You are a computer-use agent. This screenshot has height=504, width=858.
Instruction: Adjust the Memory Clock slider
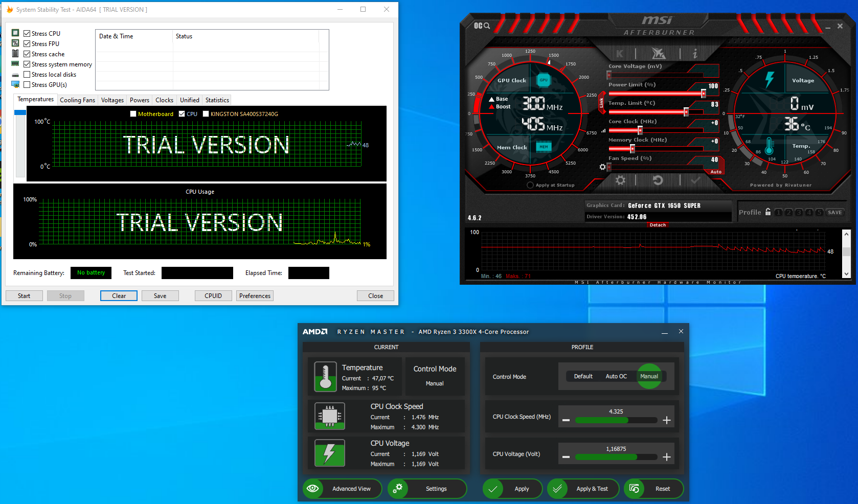point(633,149)
